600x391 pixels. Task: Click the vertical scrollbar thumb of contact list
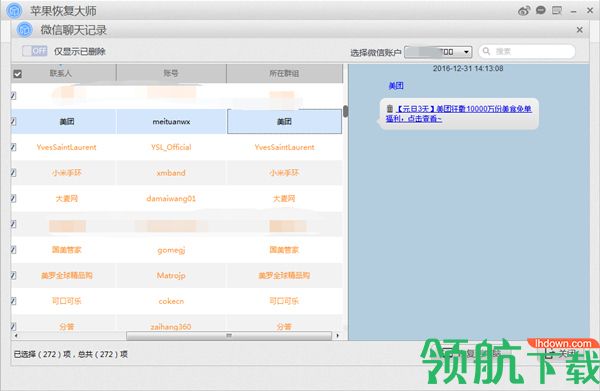(x=346, y=111)
